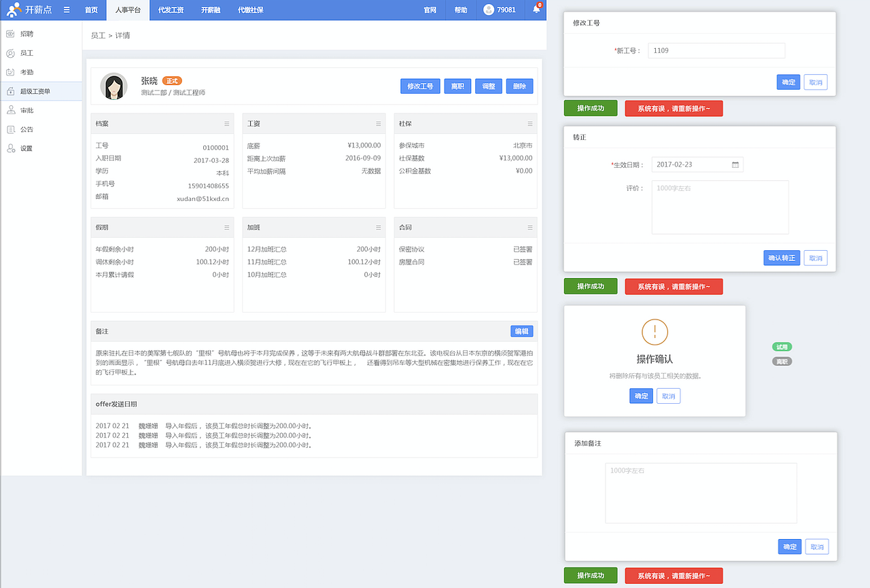Click the 编辑 button in 备注 section
This screenshot has height=588, width=870.
[522, 331]
